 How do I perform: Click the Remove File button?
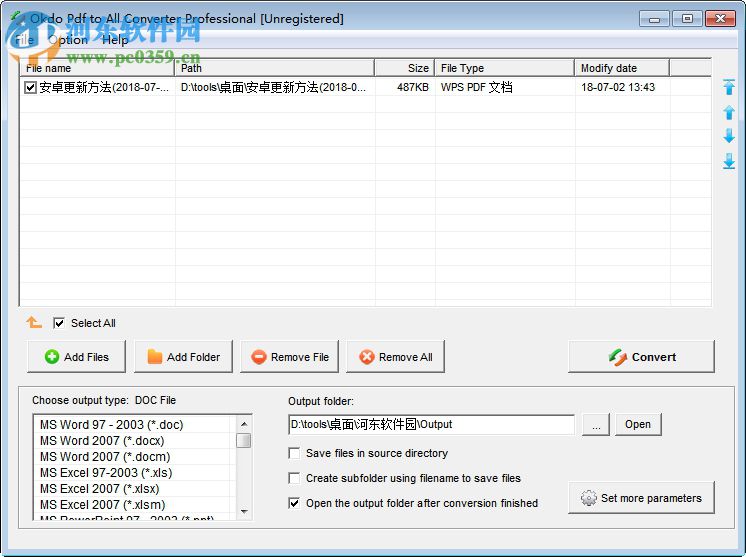click(x=290, y=356)
